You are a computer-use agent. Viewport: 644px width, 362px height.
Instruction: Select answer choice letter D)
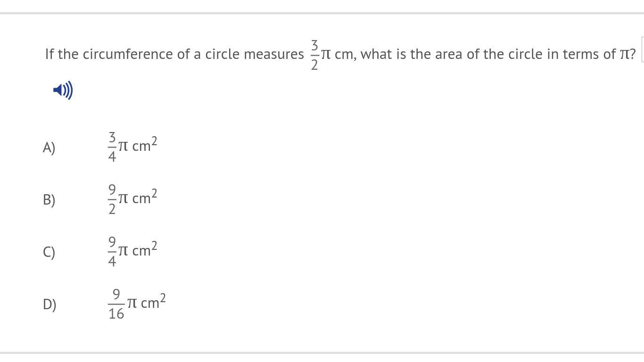click(50, 304)
